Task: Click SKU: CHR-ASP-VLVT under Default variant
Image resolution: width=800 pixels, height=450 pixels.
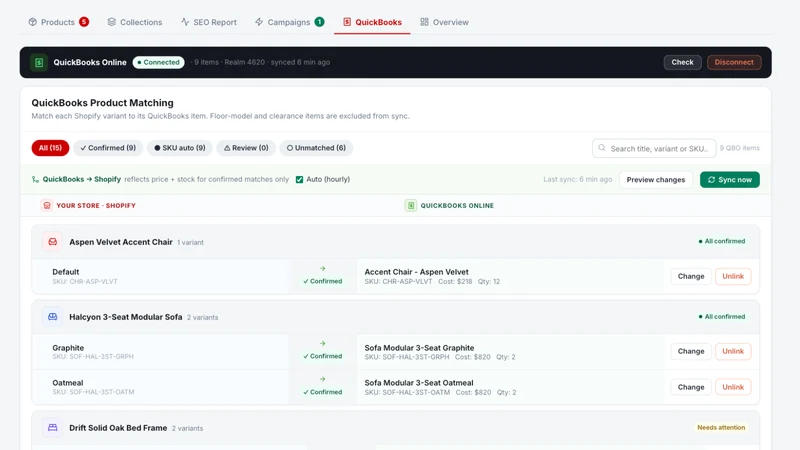Action: coord(85,282)
